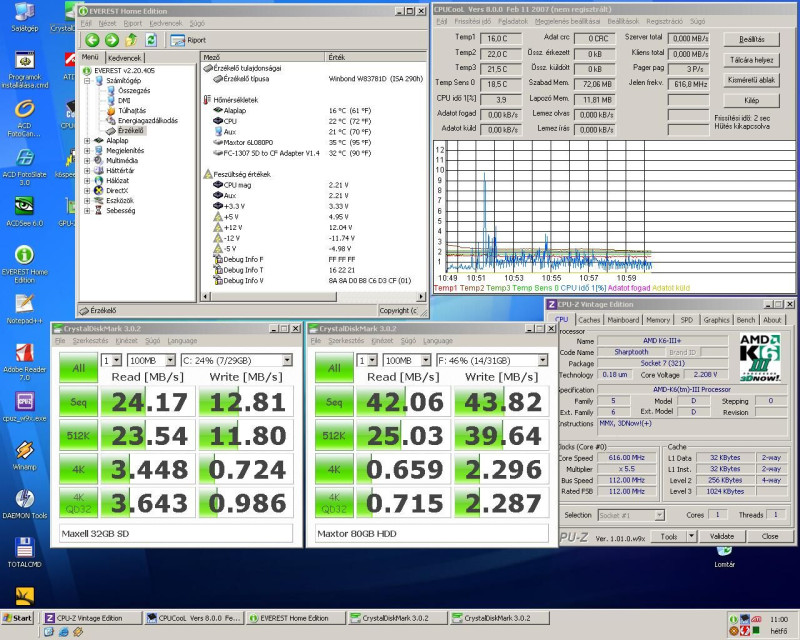
Task: Open the Sajátgép desktop icon
Action: pyautogui.click(x=24, y=17)
